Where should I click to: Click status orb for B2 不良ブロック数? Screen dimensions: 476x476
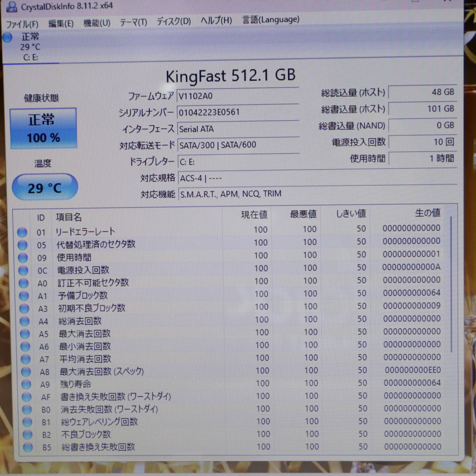click(x=28, y=435)
